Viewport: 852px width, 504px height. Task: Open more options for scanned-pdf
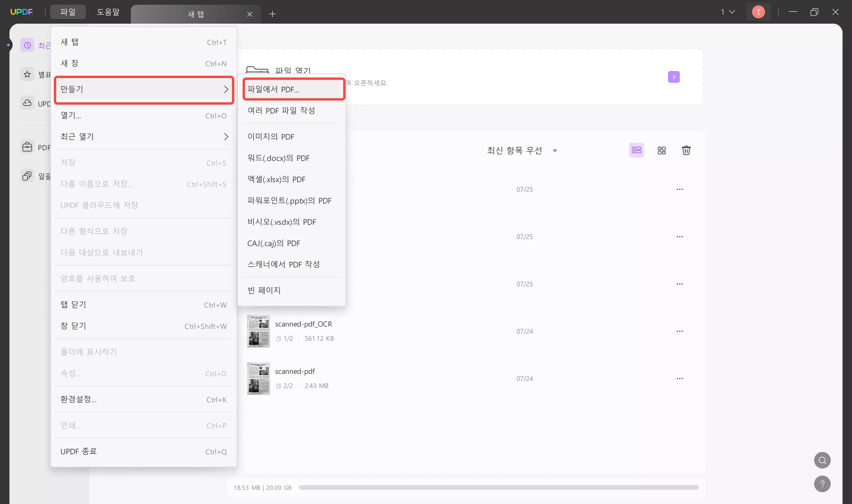click(x=680, y=378)
